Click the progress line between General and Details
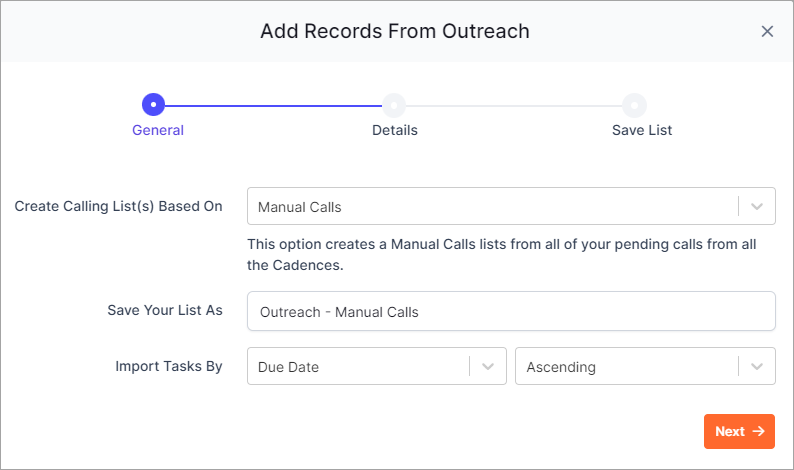Image resolution: width=794 pixels, height=470 pixels. point(273,105)
